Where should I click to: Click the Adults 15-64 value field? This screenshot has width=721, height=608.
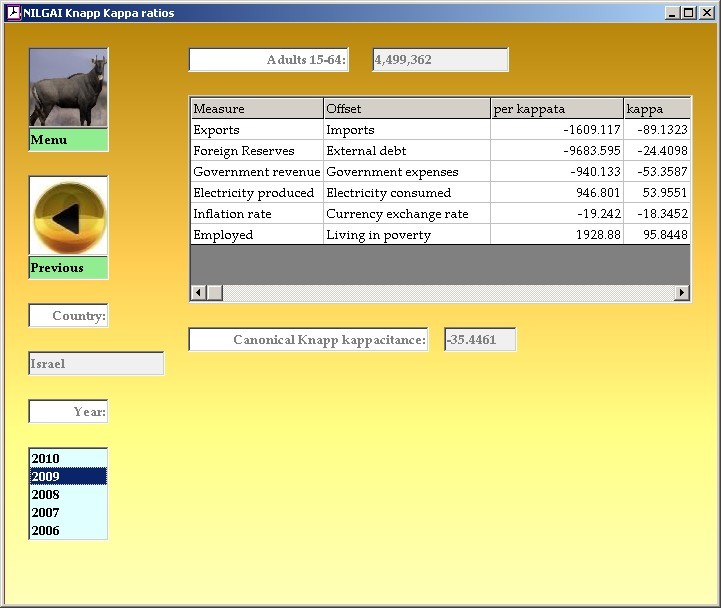pyautogui.click(x=440, y=60)
